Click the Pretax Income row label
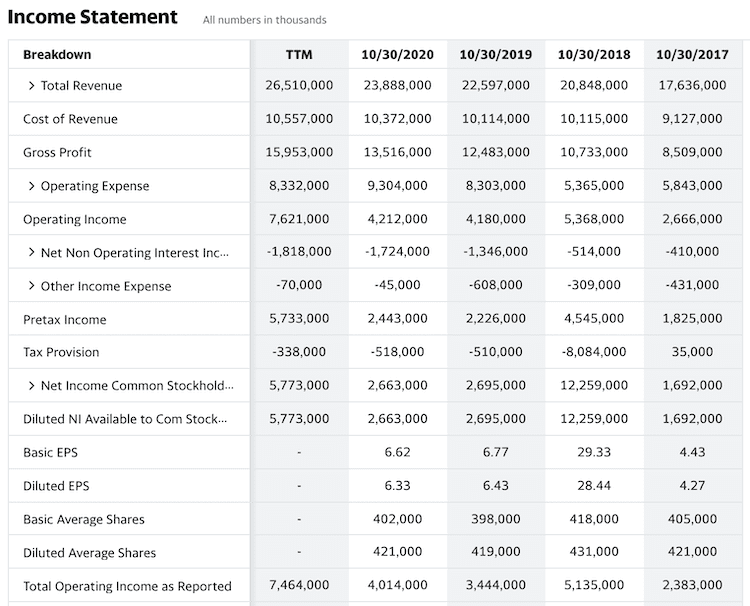The width and height of the screenshot is (750, 606). click(65, 320)
